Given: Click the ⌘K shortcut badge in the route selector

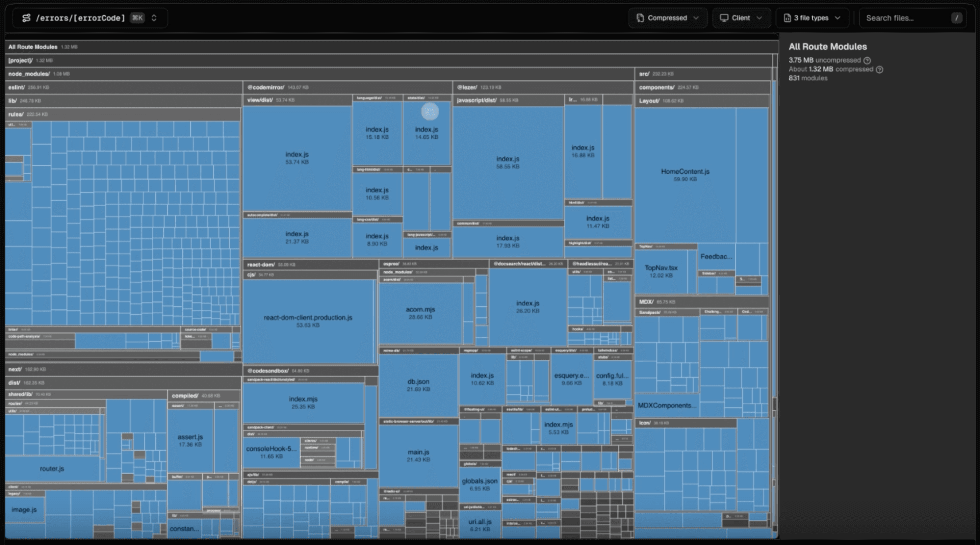Looking at the screenshot, I should point(137,17).
